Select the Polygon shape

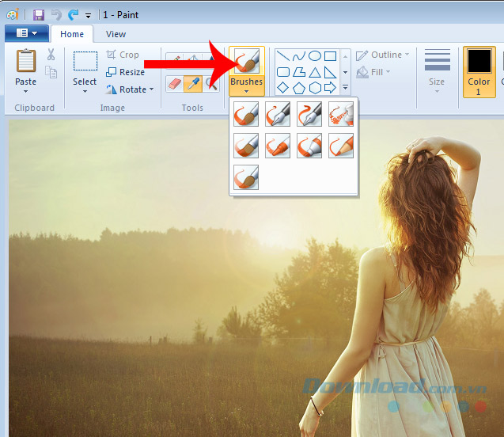299,72
